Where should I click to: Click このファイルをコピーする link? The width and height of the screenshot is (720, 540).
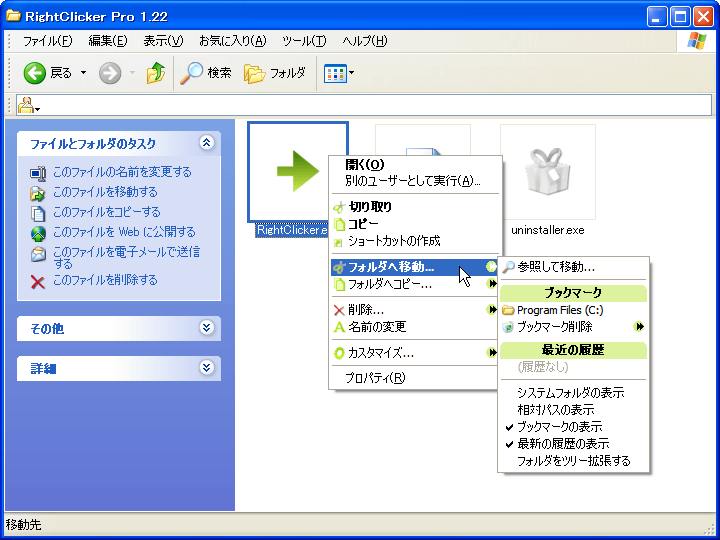point(107,212)
